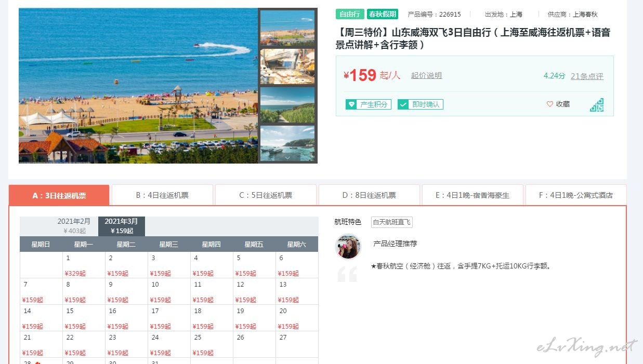Click the 产生积分 badge
This screenshot has width=643, height=364.
pyautogui.click(x=369, y=104)
